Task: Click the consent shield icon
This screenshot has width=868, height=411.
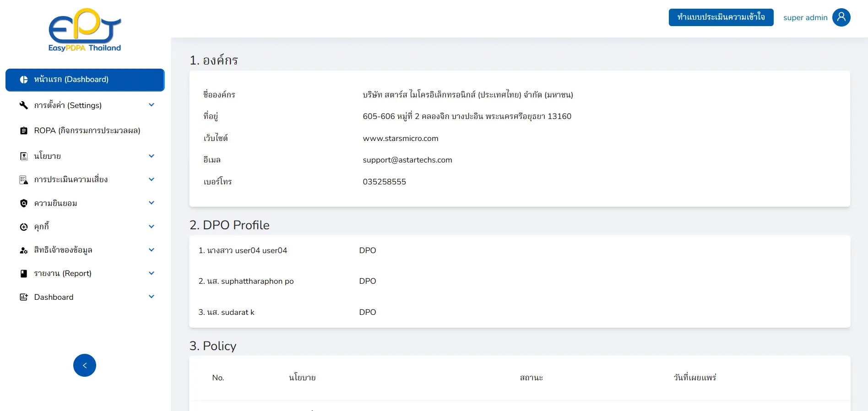Action: [24, 203]
